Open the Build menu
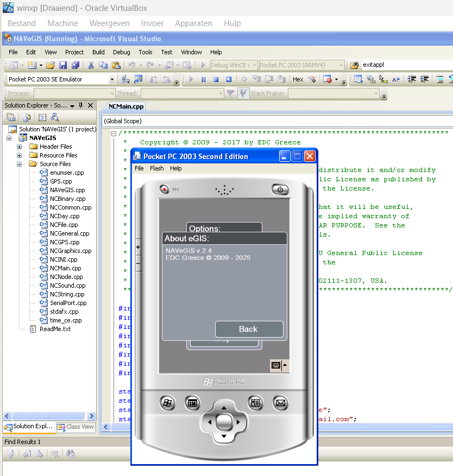Viewport: 453px width, 476px height. [98, 52]
